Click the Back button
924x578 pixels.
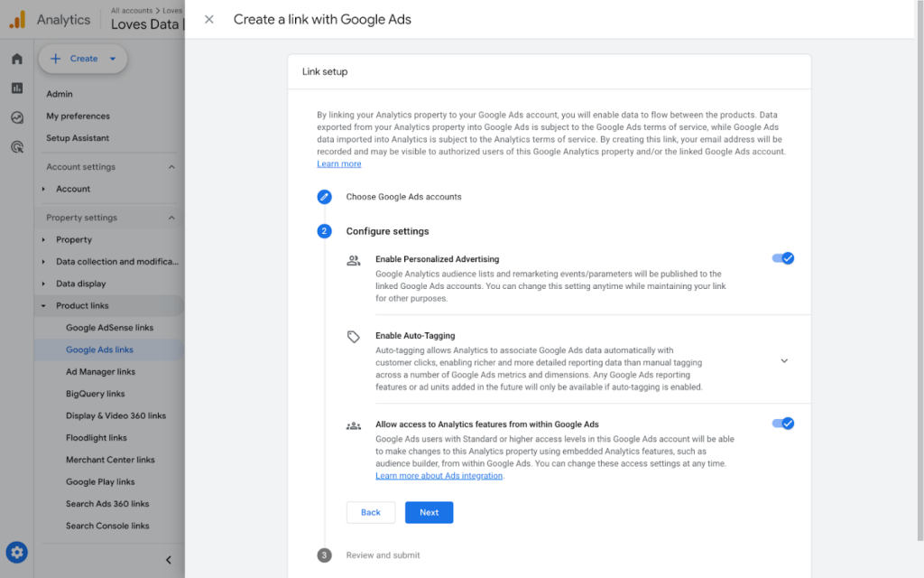[x=371, y=513]
